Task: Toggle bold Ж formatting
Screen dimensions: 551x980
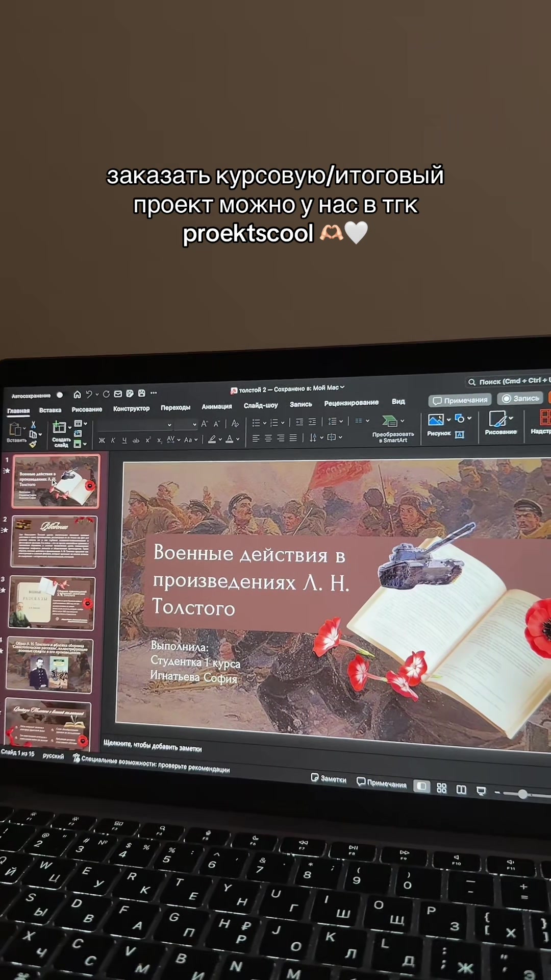Action: click(102, 440)
